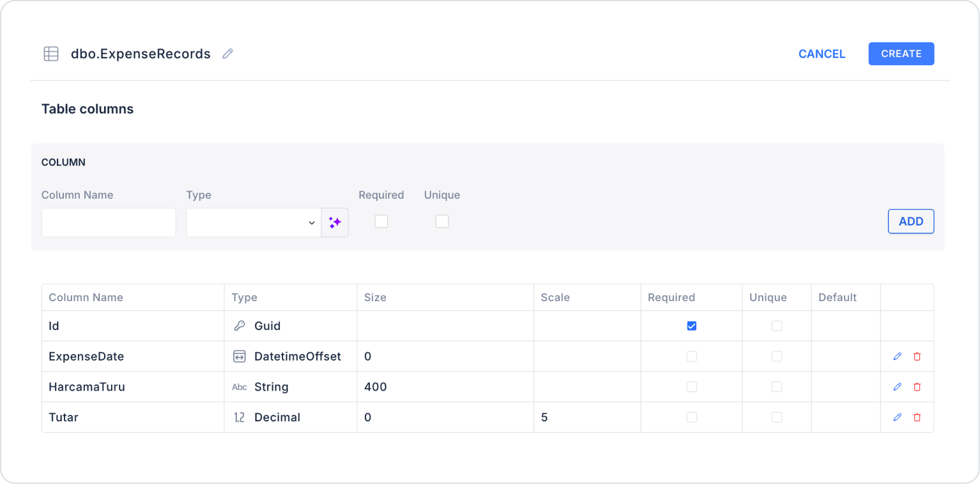Viewport: 980px width, 484px height.
Task: Click the CREATE button
Action: [901, 54]
